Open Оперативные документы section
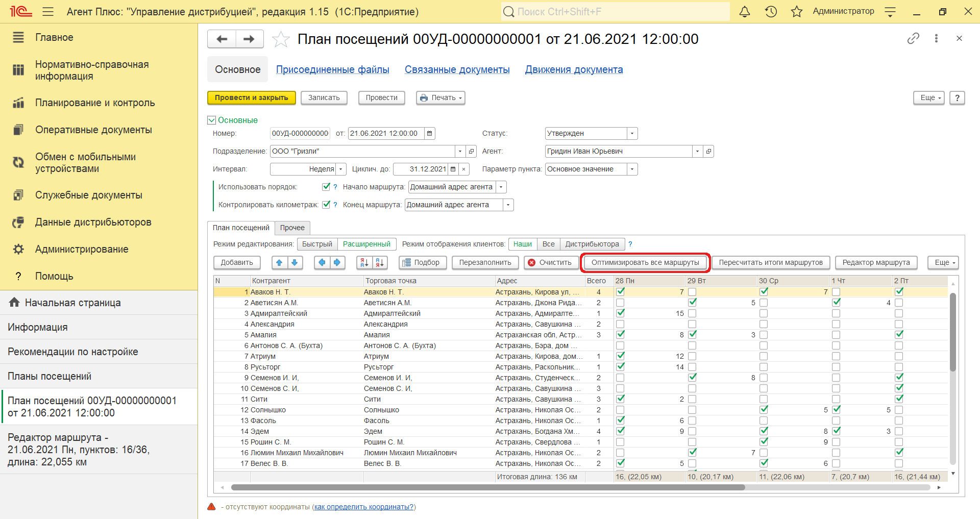The image size is (980, 519). (93, 130)
